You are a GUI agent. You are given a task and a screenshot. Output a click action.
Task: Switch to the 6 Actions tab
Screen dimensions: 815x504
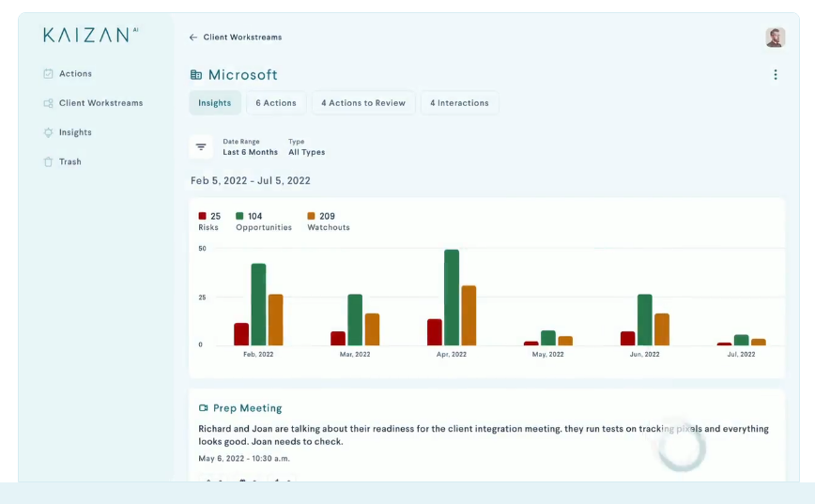[x=276, y=103]
